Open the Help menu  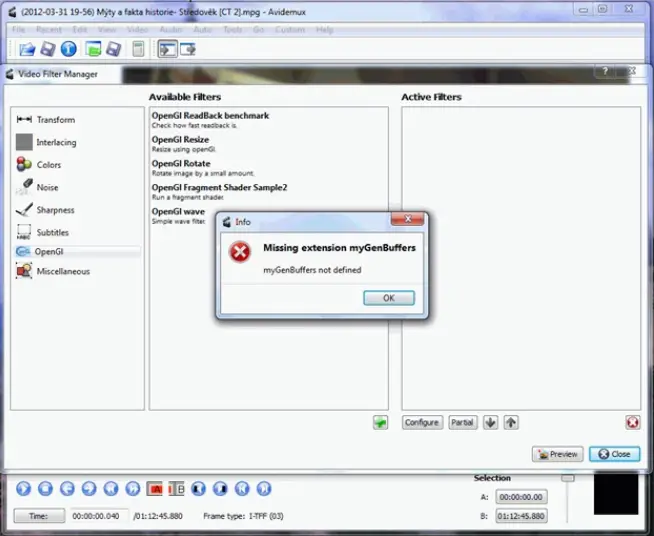[324, 30]
